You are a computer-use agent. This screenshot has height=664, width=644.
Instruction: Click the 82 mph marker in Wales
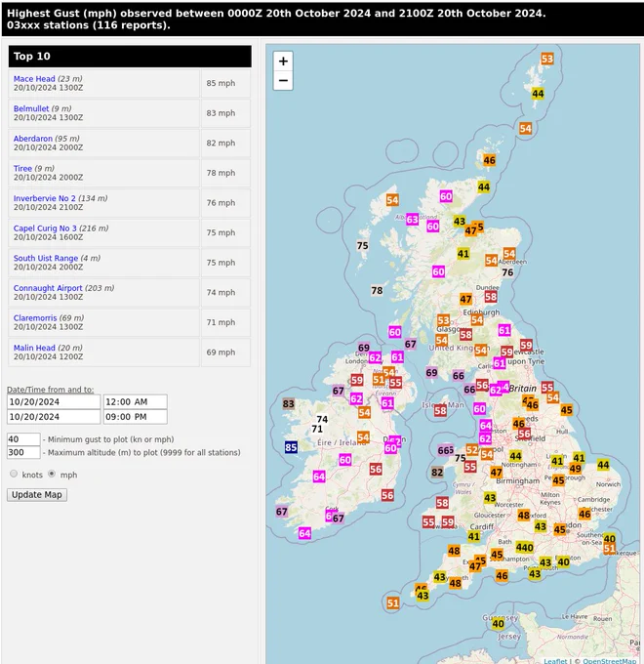pos(437,473)
